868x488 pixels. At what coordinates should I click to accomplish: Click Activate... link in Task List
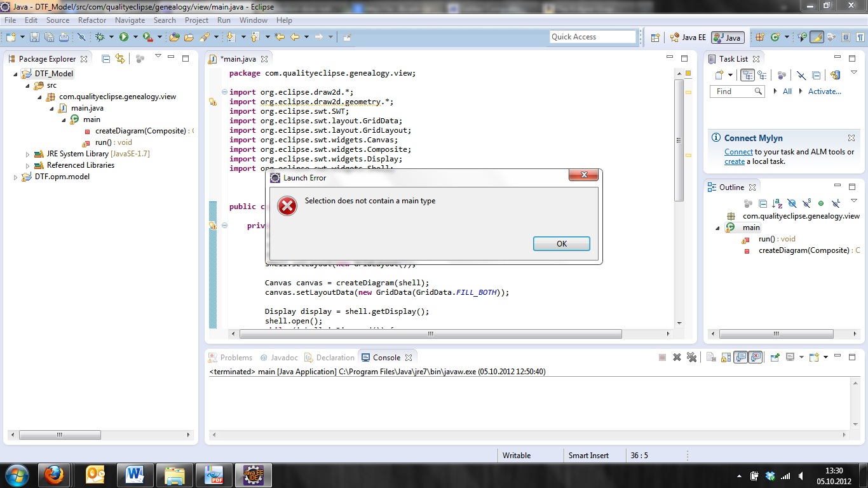pos(825,91)
